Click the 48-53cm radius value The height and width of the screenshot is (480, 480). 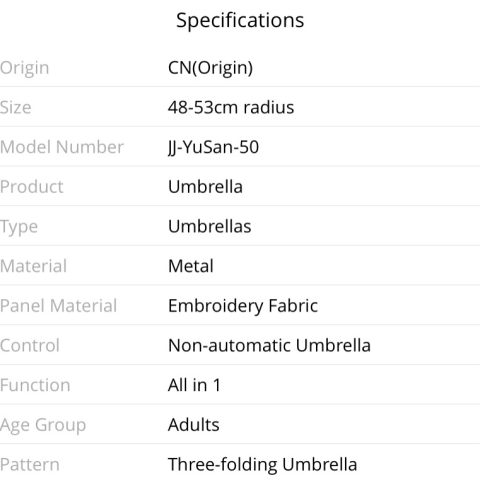(x=231, y=107)
